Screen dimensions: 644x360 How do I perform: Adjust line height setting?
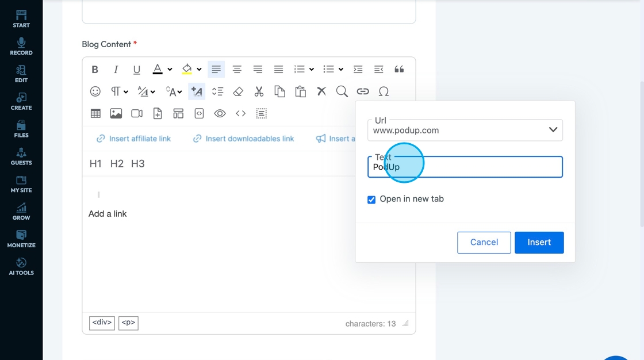tap(218, 91)
